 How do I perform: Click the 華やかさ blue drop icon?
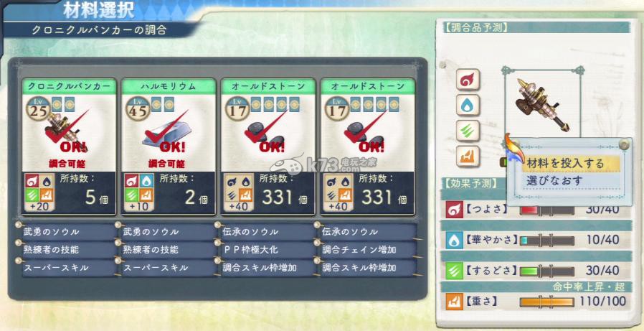[x=454, y=240]
